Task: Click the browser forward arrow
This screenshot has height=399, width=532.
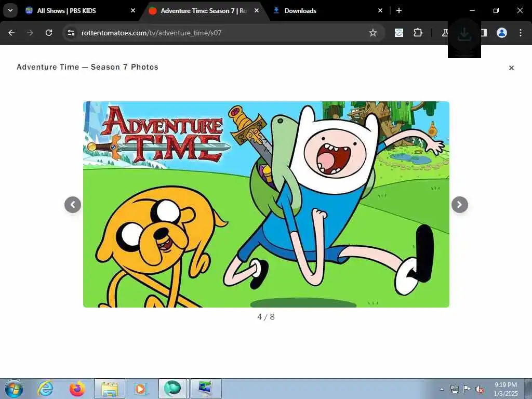Action: click(30, 33)
